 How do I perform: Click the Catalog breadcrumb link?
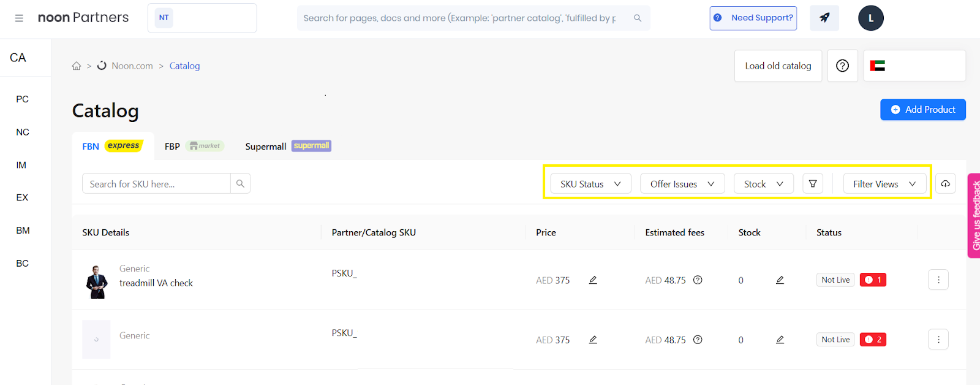coord(184,66)
